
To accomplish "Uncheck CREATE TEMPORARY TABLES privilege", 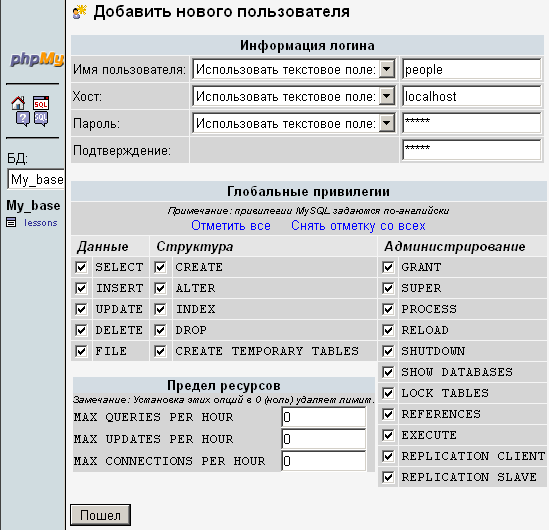I will [160, 351].
